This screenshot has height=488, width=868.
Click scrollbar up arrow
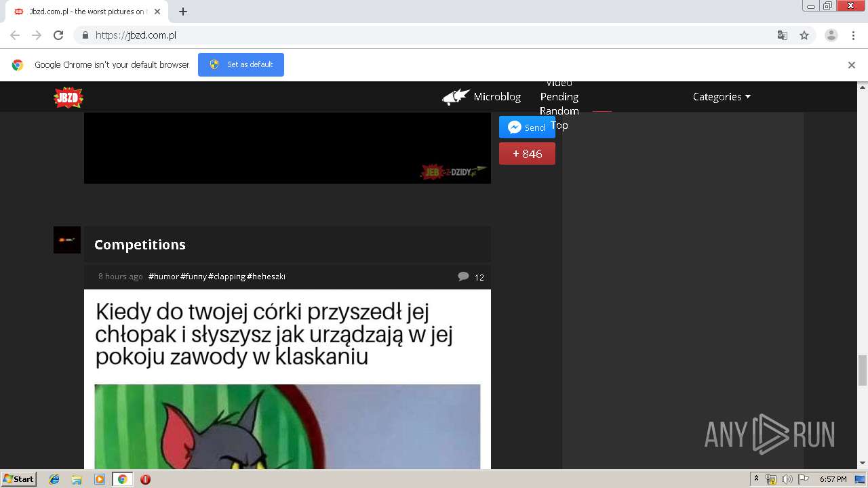click(x=863, y=87)
